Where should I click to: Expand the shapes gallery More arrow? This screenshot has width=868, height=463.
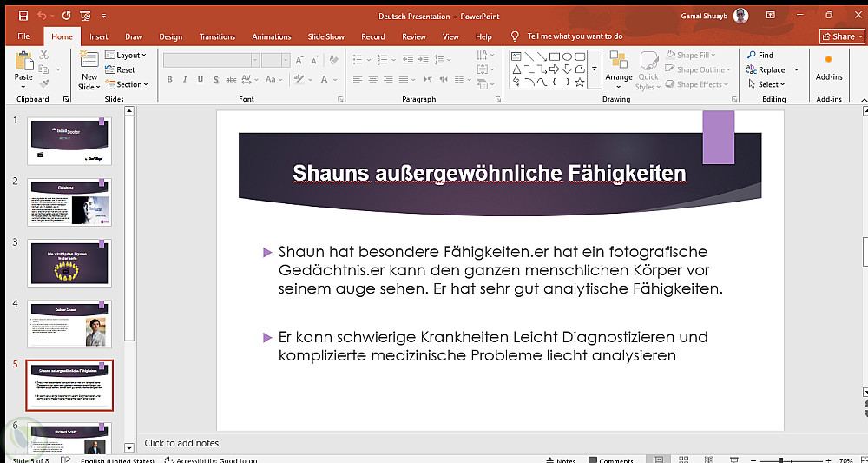tap(595, 69)
